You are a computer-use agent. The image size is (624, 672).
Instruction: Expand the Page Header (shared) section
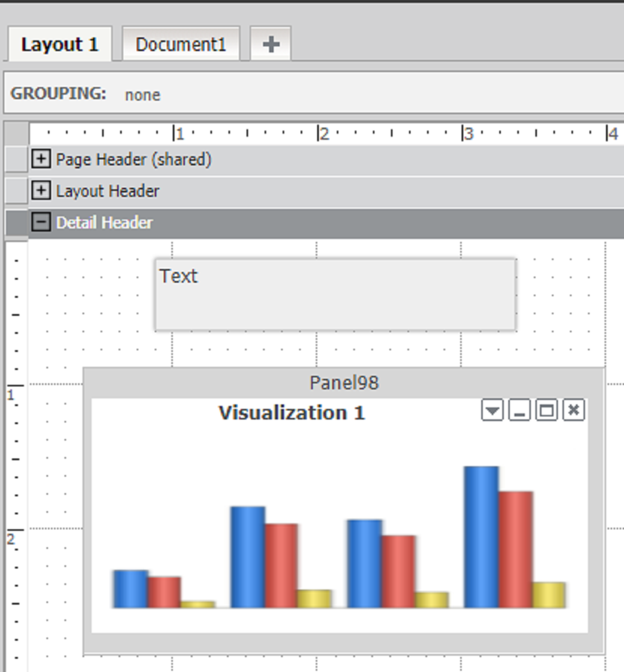point(40,159)
